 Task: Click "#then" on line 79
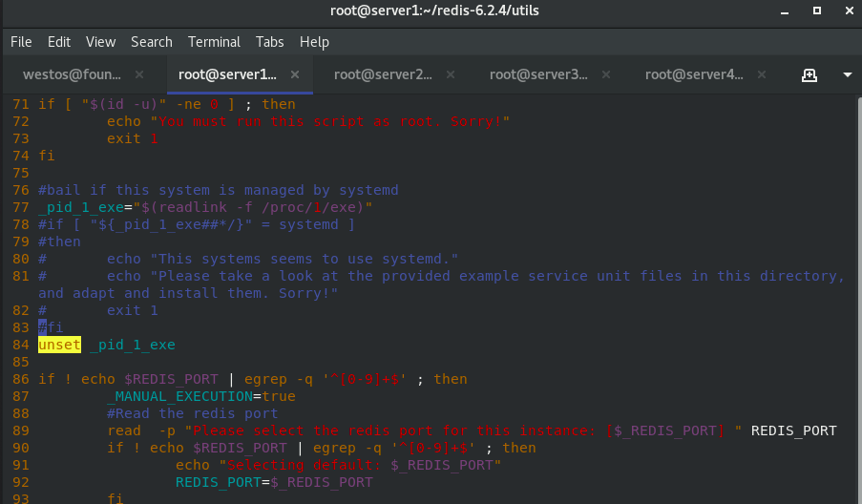pyautogui.click(x=59, y=241)
